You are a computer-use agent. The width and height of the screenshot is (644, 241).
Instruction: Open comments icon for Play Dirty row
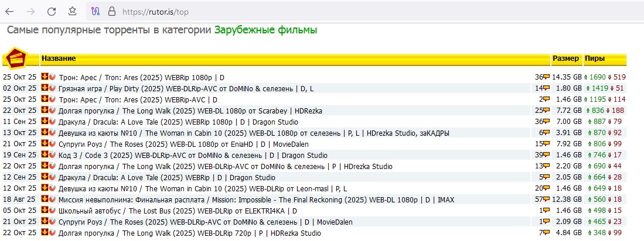tap(547, 88)
